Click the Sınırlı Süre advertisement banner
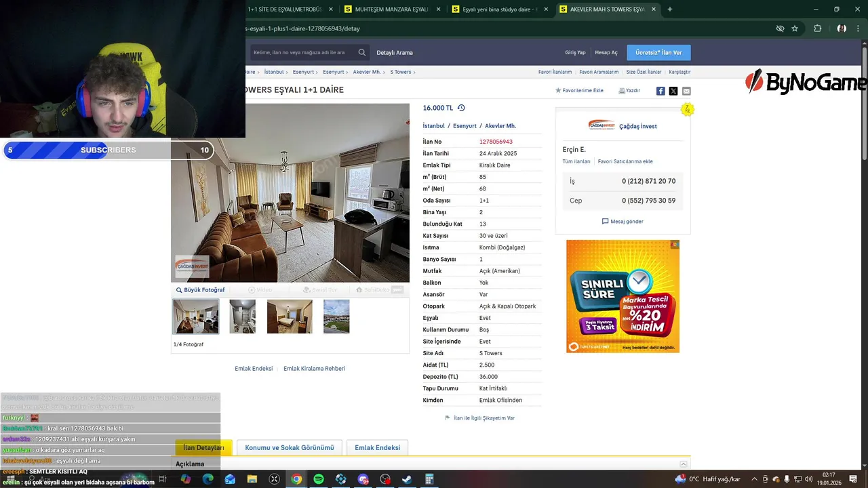The height and width of the screenshot is (488, 868). (x=623, y=296)
